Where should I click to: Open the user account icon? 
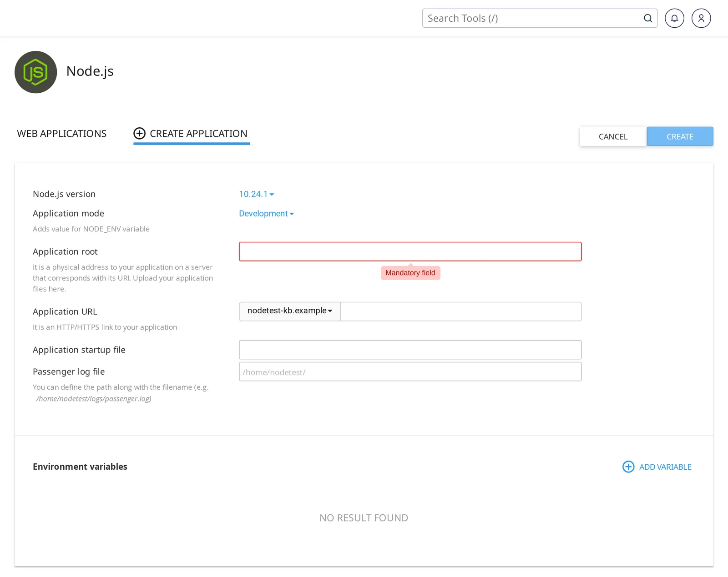701,18
